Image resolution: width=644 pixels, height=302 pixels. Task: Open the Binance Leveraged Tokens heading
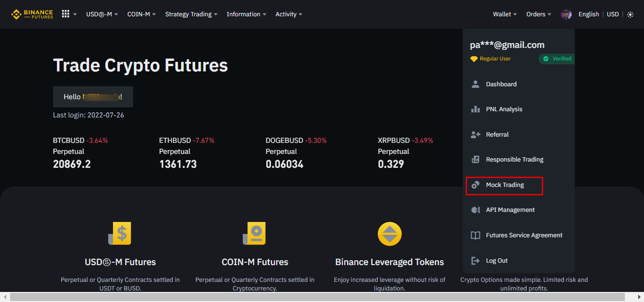tap(390, 262)
